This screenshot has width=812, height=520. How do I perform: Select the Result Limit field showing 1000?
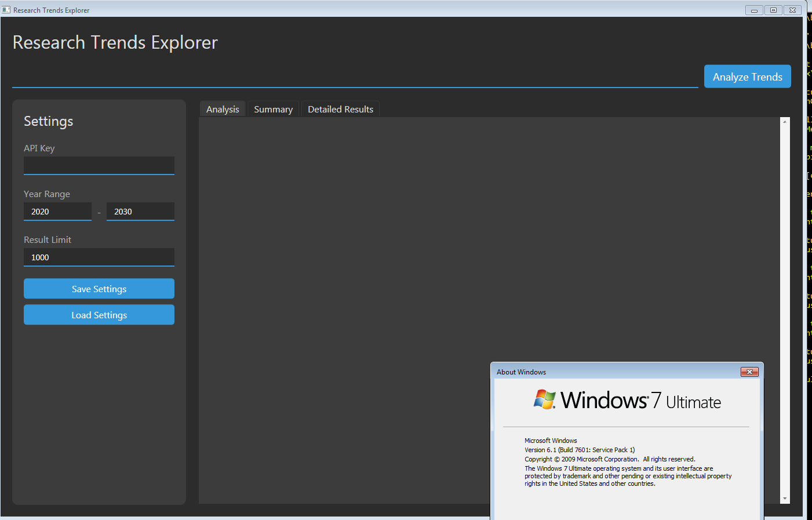pyautogui.click(x=99, y=257)
